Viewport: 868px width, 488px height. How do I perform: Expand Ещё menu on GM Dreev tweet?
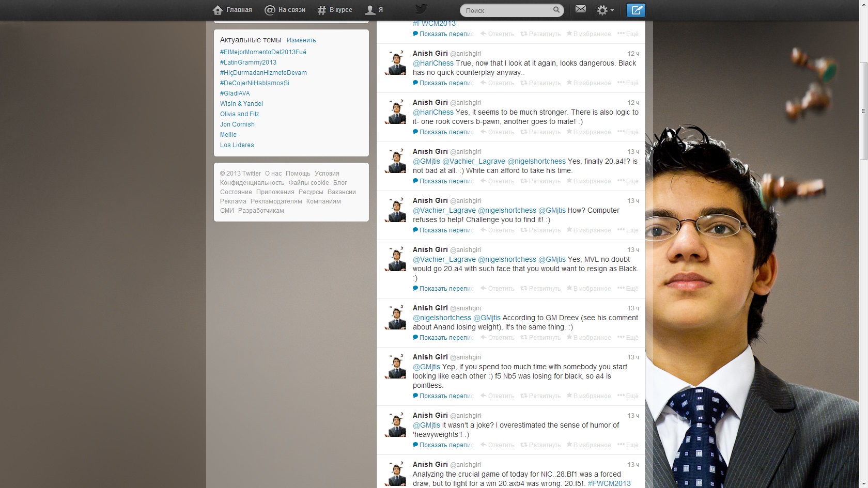(x=628, y=338)
